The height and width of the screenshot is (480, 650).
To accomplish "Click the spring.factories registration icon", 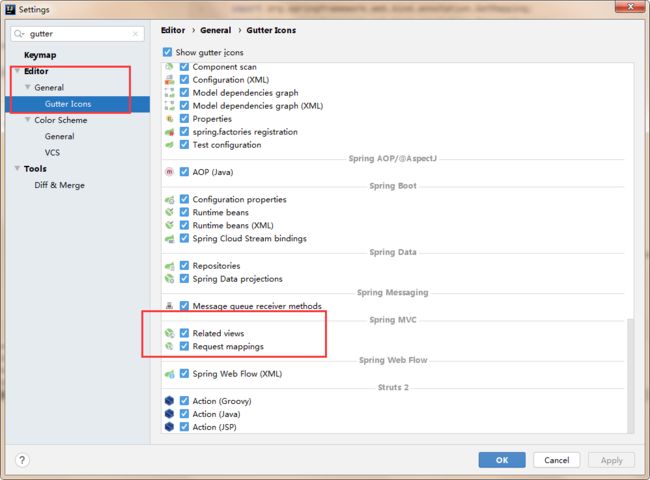I will [x=169, y=132].
